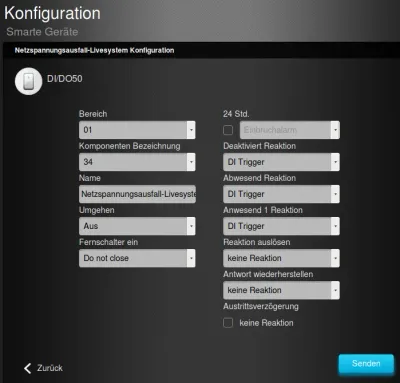Click the Name input field
Screen dimensions: 400x383
click(x=137, y=194)
